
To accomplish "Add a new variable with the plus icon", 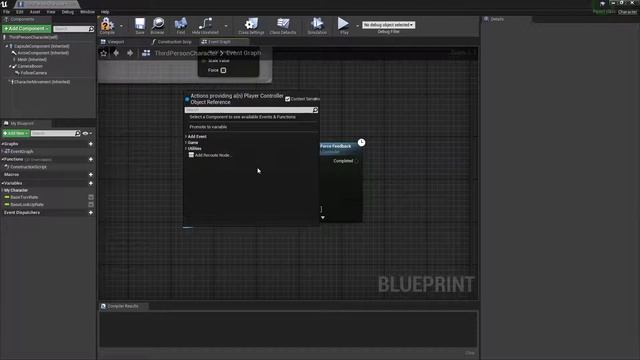I will coord(91,183).
